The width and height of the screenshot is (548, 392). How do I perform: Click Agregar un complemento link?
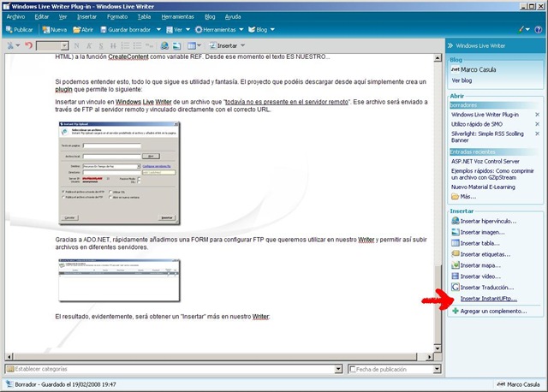[489, 311]
